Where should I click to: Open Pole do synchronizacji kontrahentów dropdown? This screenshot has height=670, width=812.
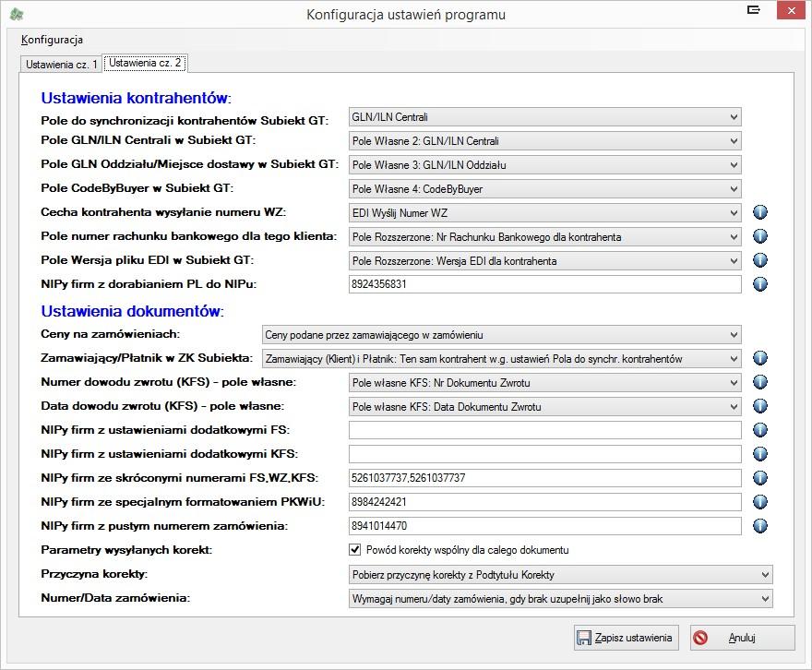[x=544, y=117]
